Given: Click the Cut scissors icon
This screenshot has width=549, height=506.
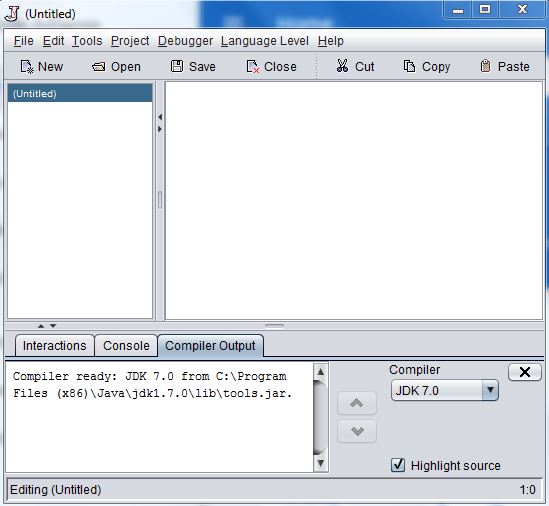Looking at the screenshot, I should (x=342, y=66).
